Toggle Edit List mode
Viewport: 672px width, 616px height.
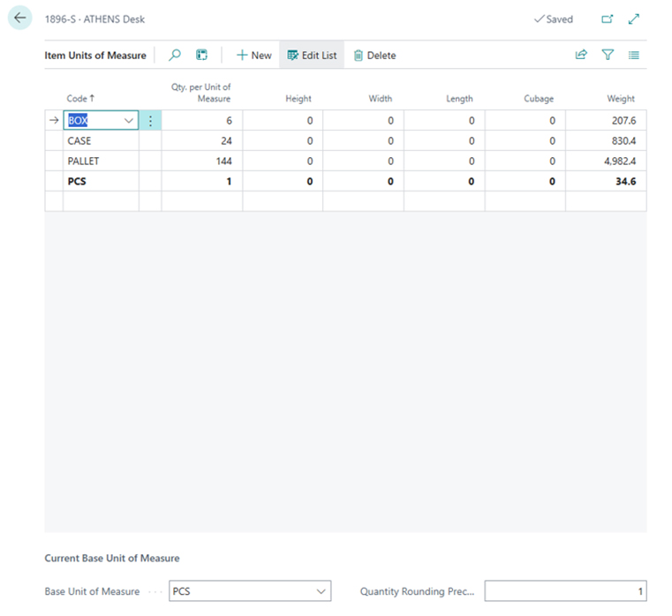pyautogui.click(x=312, y=56)
